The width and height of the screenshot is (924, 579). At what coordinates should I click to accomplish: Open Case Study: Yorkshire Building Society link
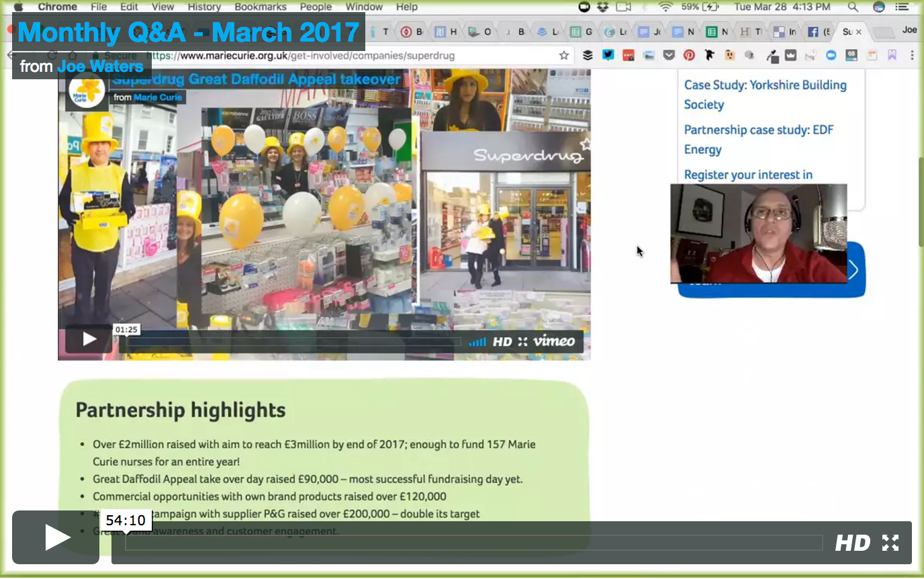[x=765, y=95]
